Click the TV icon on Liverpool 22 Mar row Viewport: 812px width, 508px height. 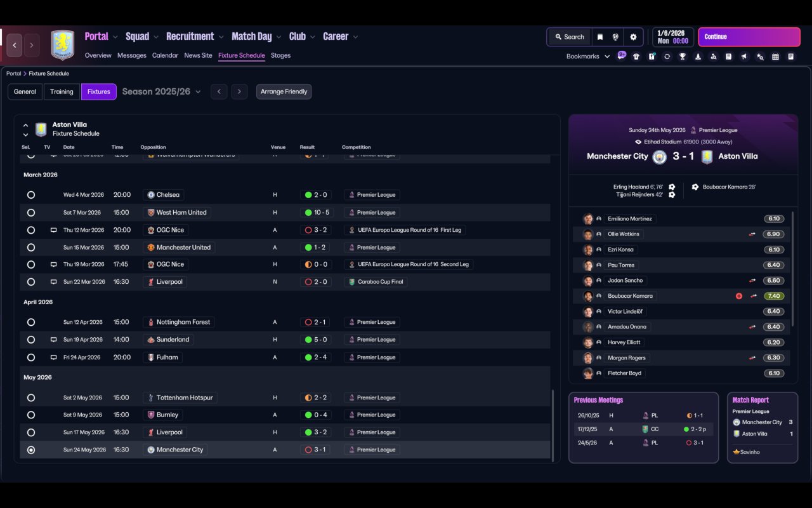click(x=53, y=282)
